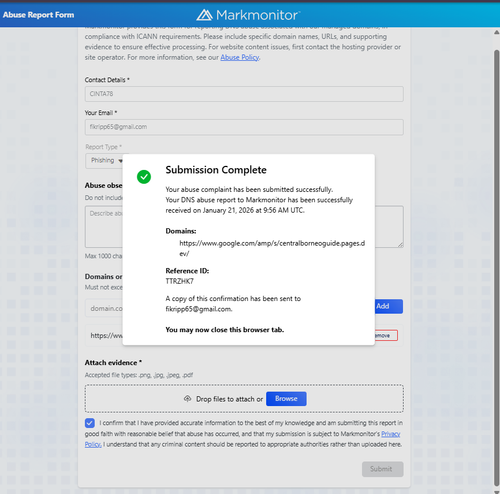Click the Add button for domains

tap(389, 306)
